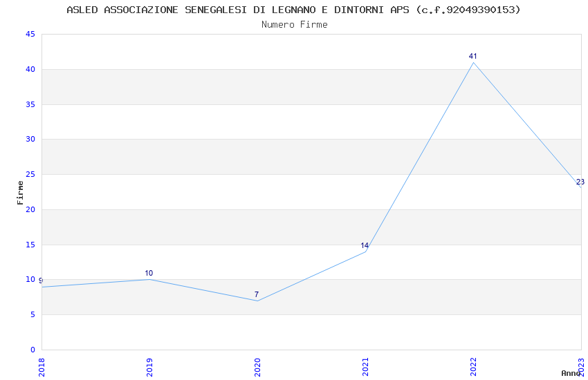Click the chart title ASLED ASSOCIAZIONE SENEGALESI
This screenshot has width=588, height=380.
click(293, 10)
